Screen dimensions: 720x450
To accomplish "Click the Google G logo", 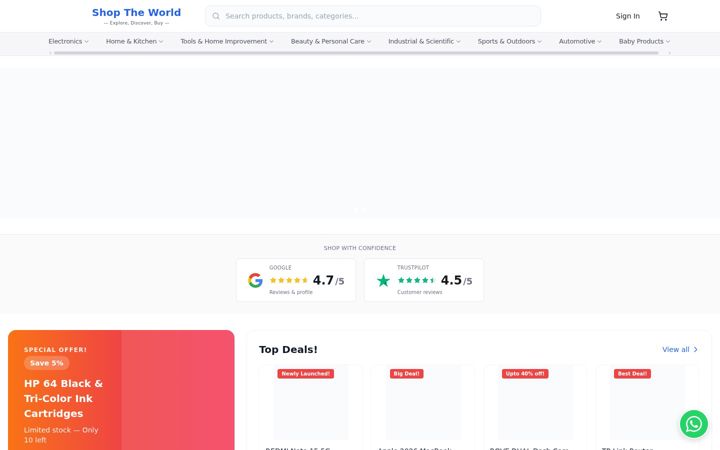I will tap(255, 280).
